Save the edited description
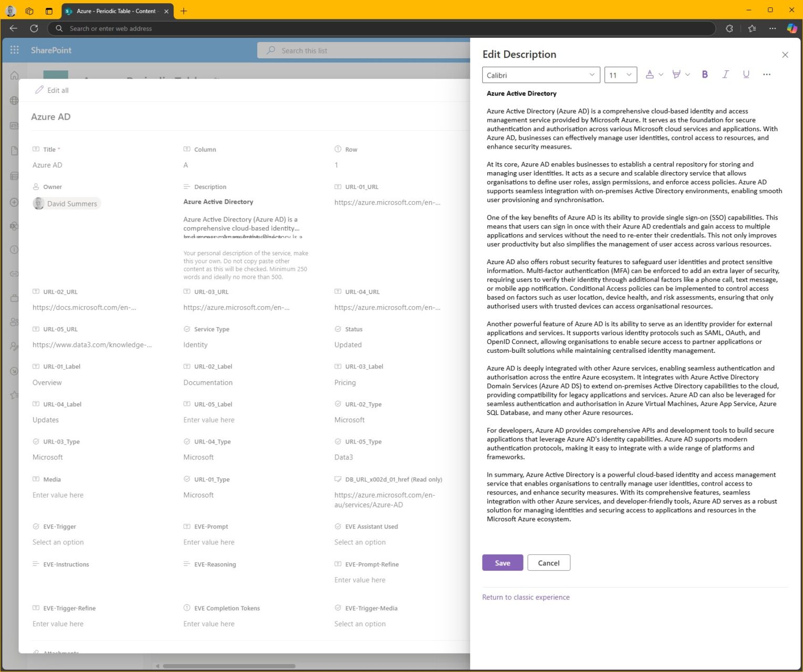 [502, 562]
